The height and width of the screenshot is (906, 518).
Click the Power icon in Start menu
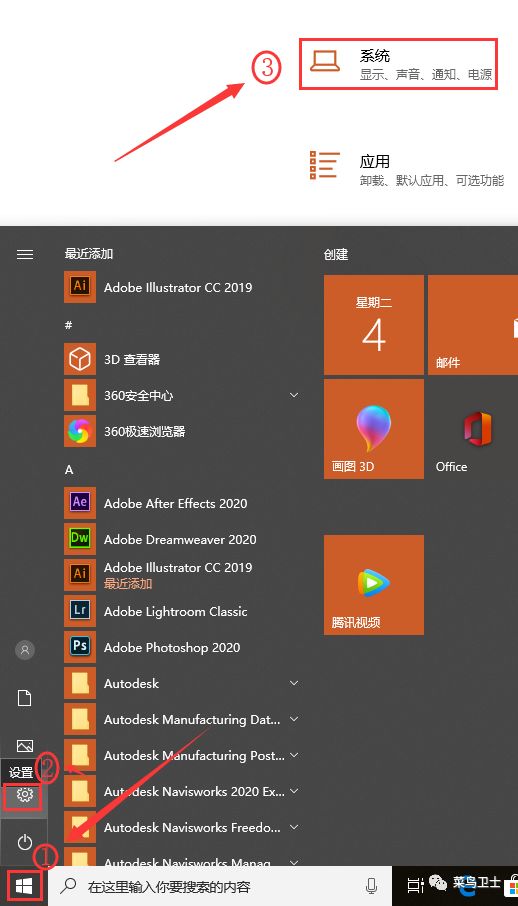tap(24, 842)
